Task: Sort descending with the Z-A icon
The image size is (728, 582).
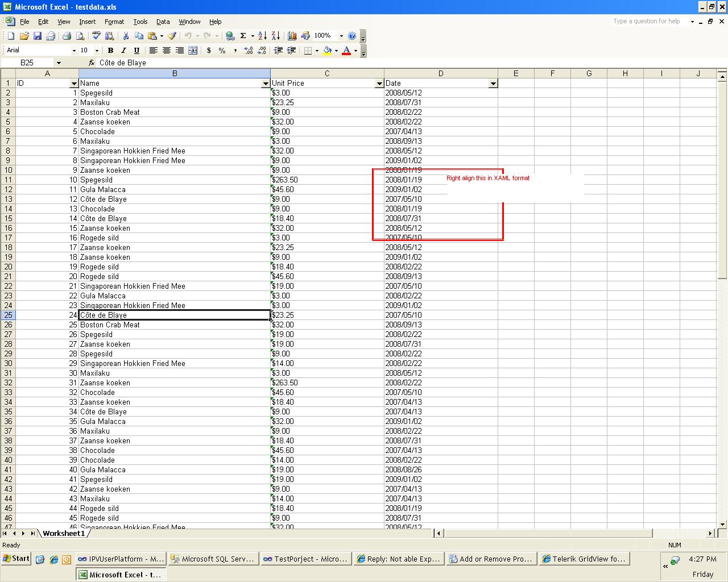Action: [x=275, y=36]
